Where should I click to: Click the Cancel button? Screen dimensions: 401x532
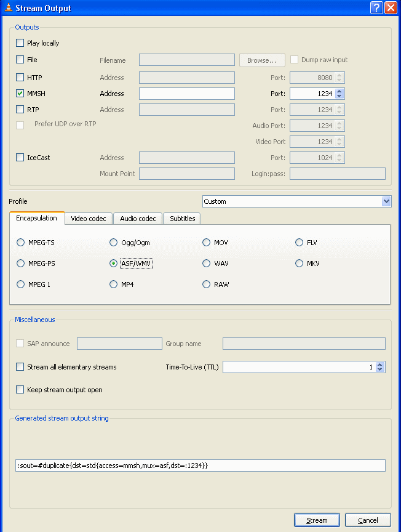tap(368, 520)
